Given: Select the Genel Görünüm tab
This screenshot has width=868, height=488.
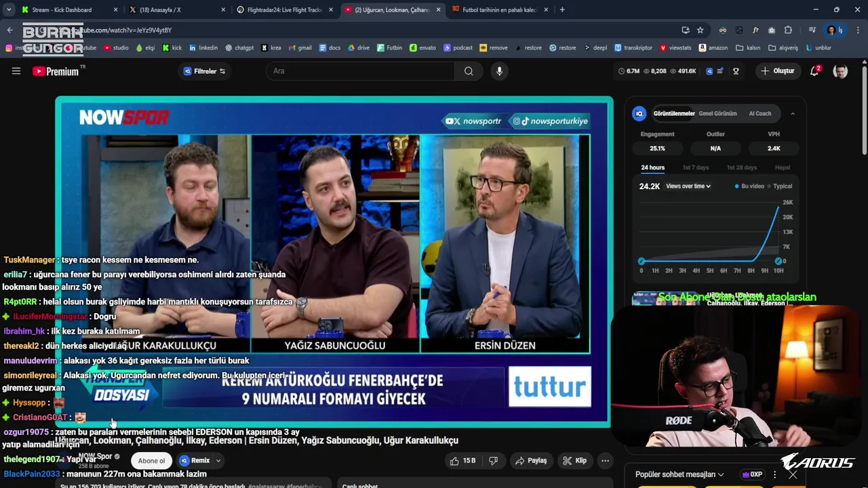Looking at the screenshot, I should pyautogui.click(x=717, y=114).
